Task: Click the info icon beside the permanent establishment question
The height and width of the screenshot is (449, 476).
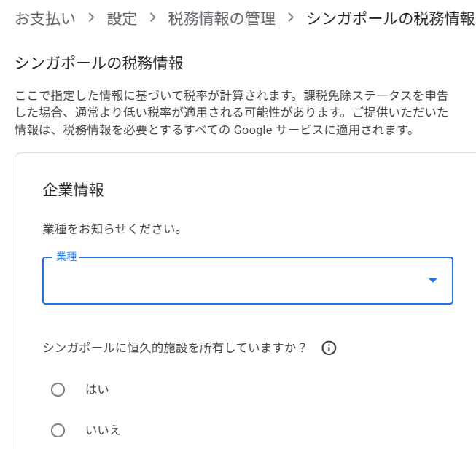Action: pyautogui.click(x=329, y=348)
